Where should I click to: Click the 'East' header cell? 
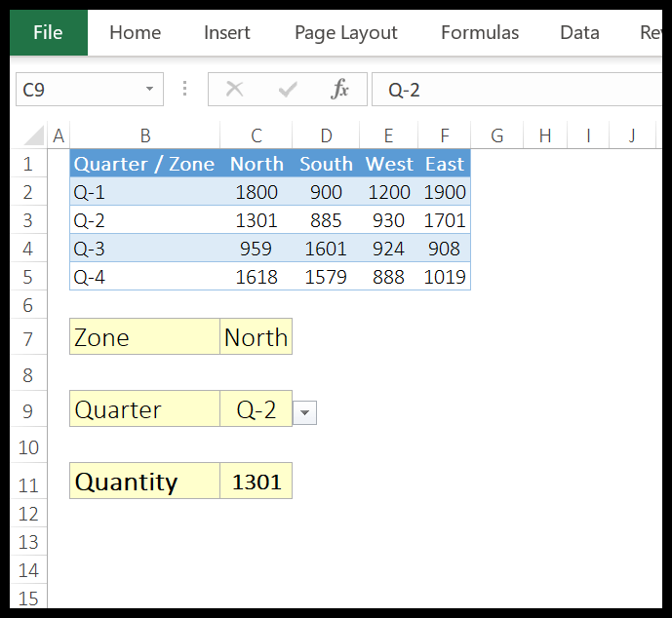click(445, 164)
